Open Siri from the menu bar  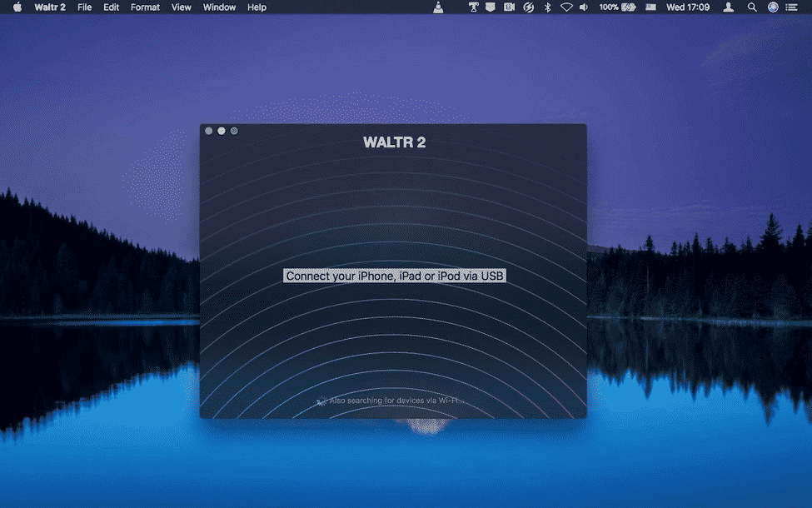[x=773, y=7]
